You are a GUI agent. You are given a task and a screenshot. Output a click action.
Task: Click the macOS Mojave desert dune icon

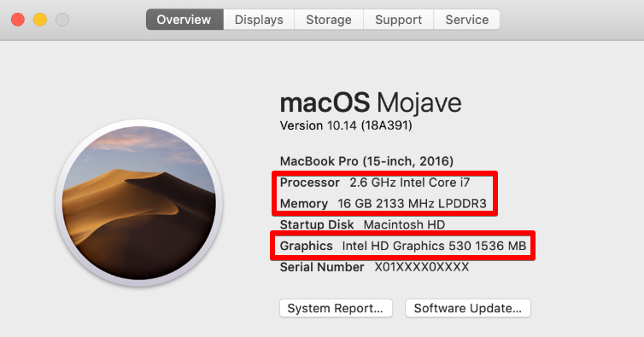coord(139,202)
